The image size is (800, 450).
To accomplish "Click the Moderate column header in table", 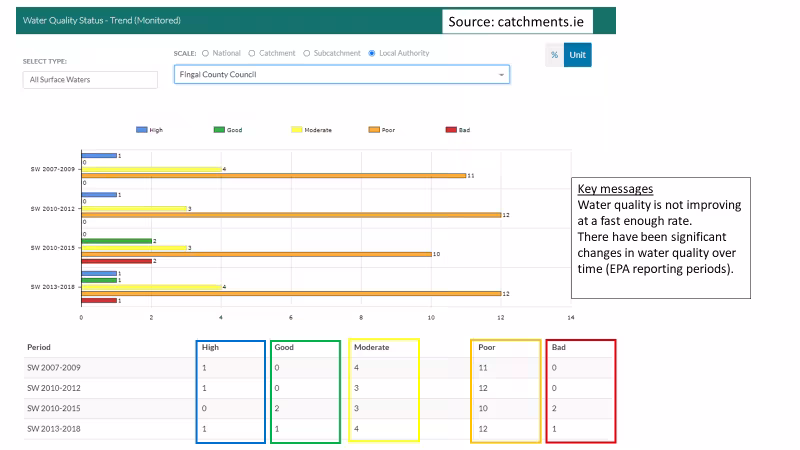I will point(371,348).
